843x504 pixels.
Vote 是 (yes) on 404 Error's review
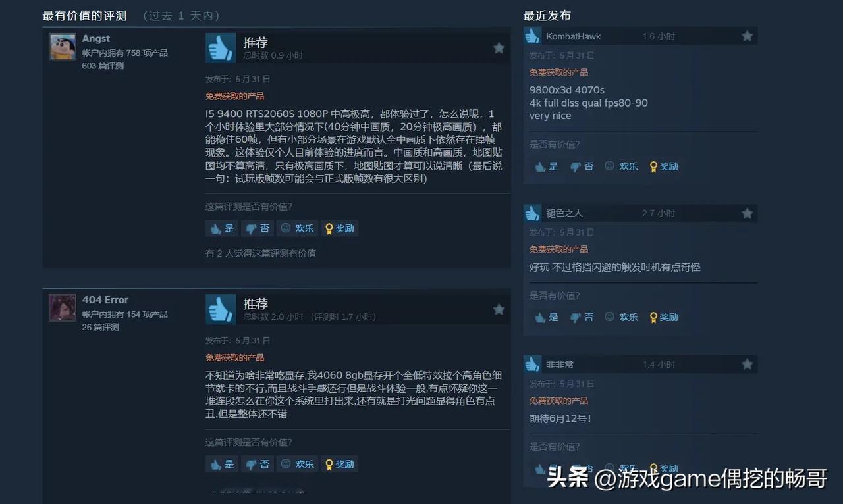[x=222, y=464]
